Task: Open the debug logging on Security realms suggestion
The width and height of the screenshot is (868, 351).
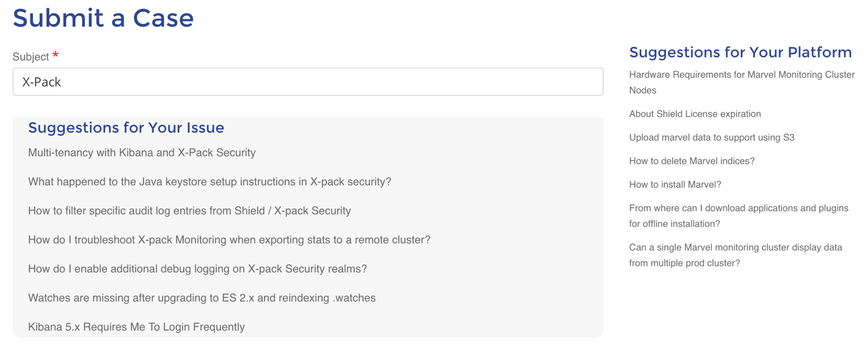Action: 197,268
